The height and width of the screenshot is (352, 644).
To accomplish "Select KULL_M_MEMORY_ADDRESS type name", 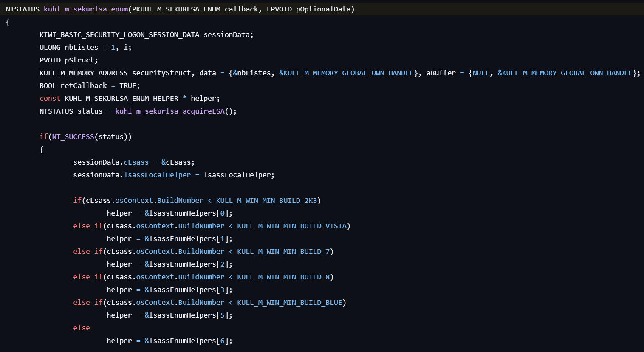I will pos(84,73).
